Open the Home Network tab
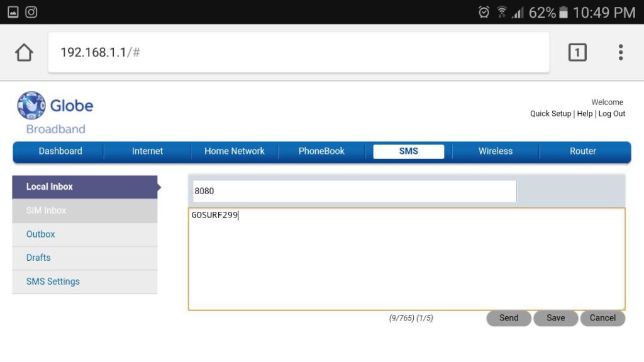The image size is (644, 362). [235, 151]
